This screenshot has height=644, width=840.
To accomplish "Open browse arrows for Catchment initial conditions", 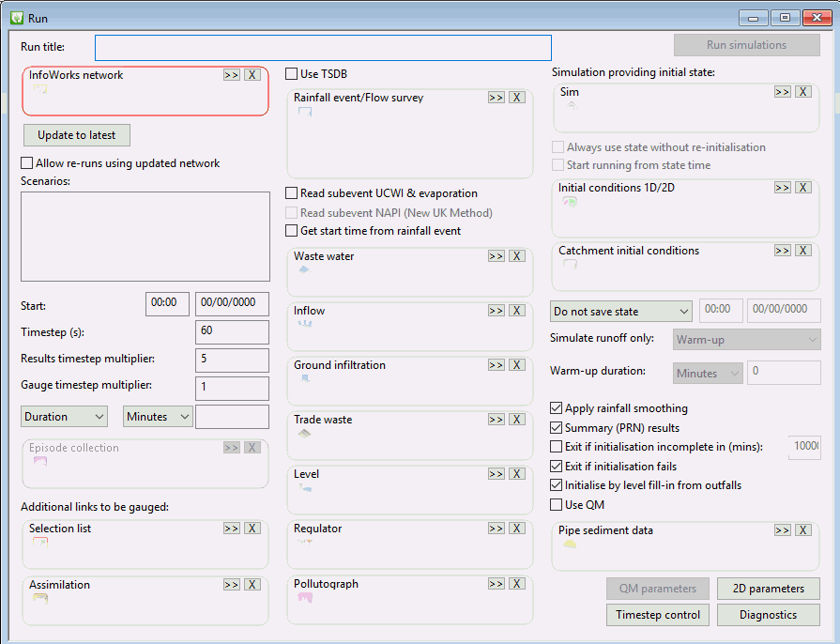I will coord(782,251).
